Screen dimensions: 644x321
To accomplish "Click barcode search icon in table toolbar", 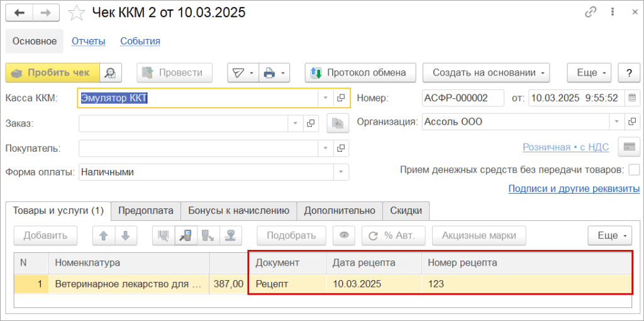I will point(163,235).
